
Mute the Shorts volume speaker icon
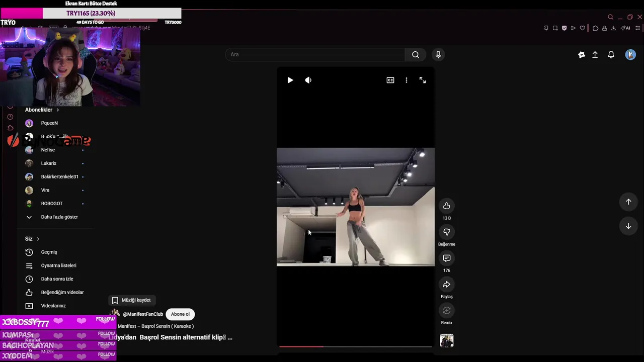(x=308, y=80)
